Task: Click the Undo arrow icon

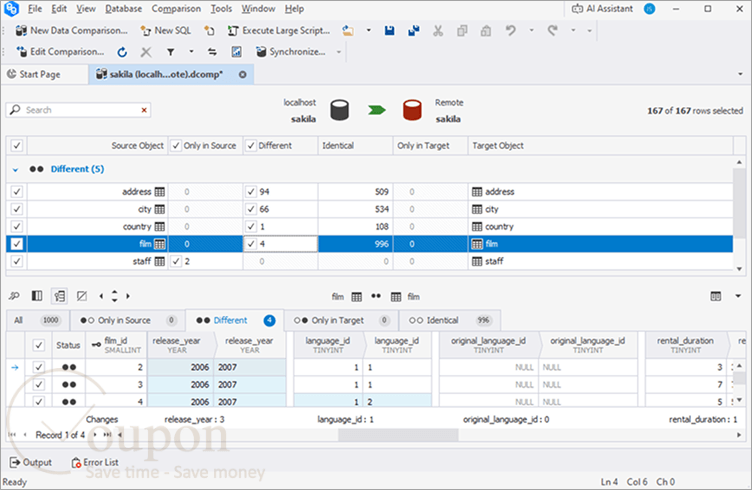Action: 510,31
